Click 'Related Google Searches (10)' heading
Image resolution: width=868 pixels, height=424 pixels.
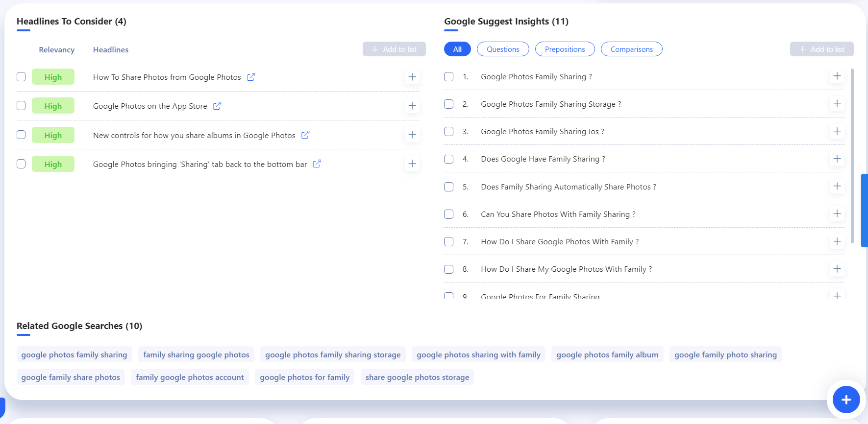click(x=79, y=326)
